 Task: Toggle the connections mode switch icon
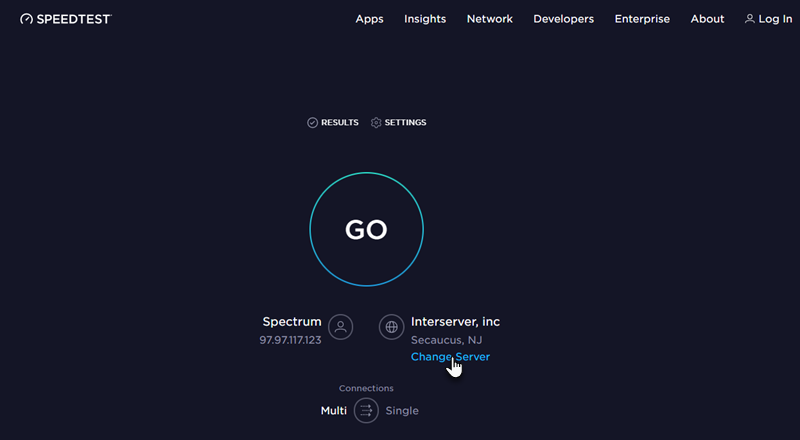[366, 411]
